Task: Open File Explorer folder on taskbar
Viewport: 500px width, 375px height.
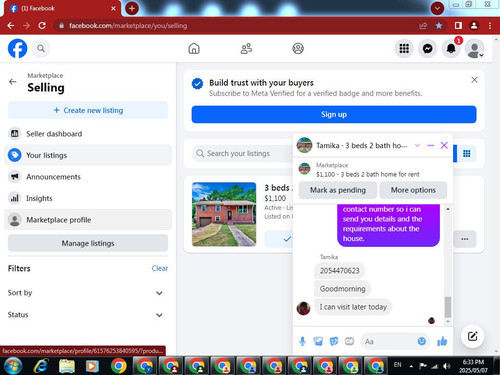Action: (x=67, y=366)
